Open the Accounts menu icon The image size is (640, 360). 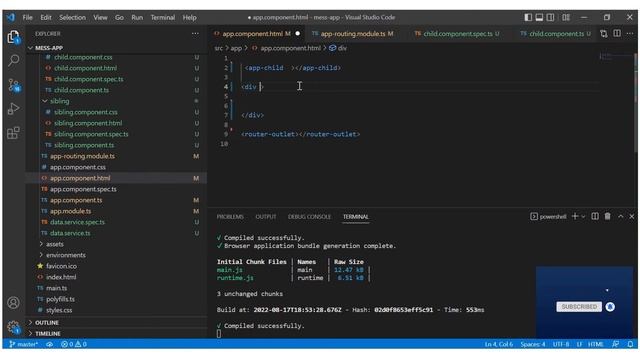pos(13,303)
